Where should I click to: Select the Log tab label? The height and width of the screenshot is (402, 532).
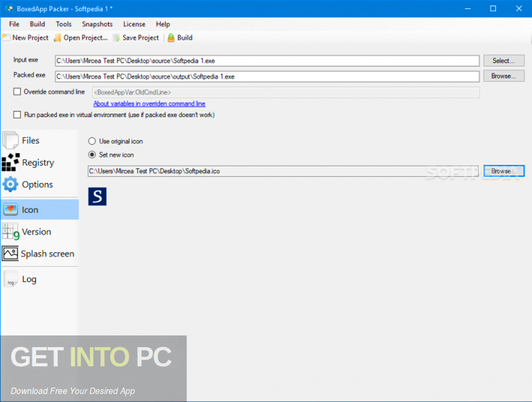(x=29, y=279)
